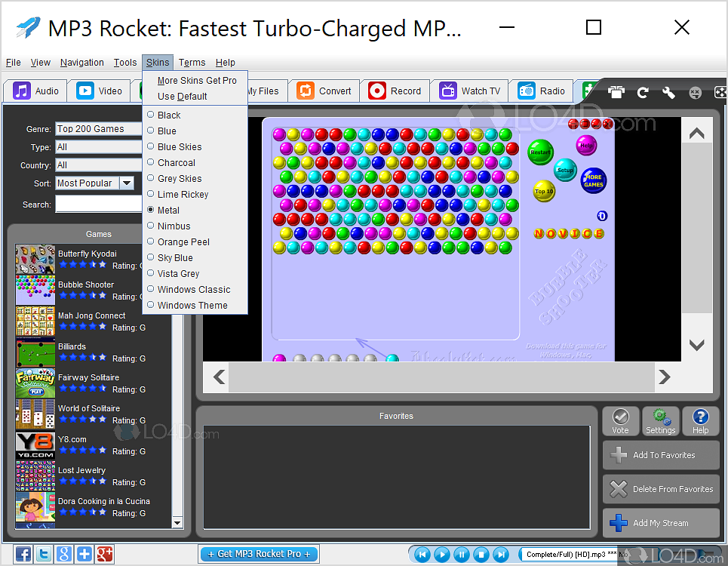Click the wrench tool icon

tap(668, 92)
